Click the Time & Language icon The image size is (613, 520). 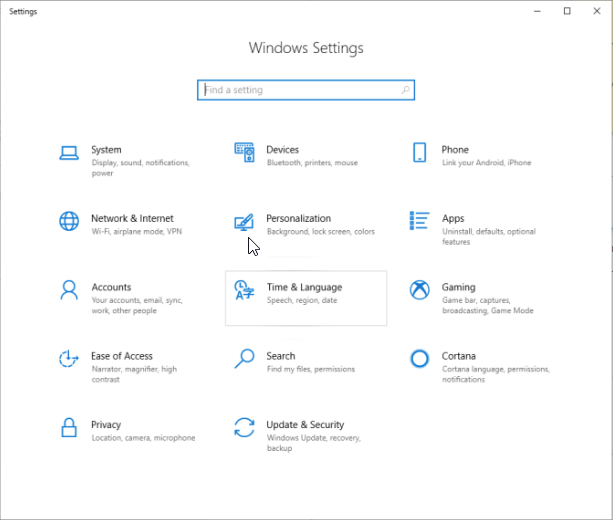click(244, 290)
